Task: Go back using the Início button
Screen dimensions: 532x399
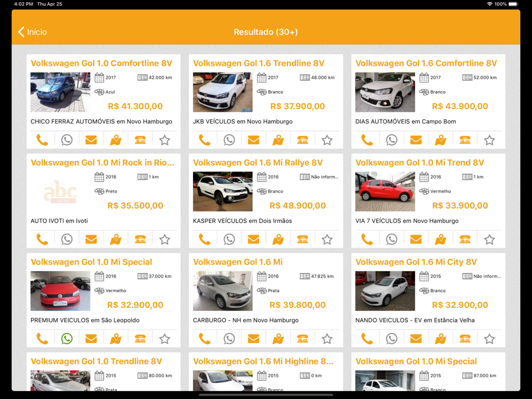Action: pyautogui.click(x=32, y=32)
